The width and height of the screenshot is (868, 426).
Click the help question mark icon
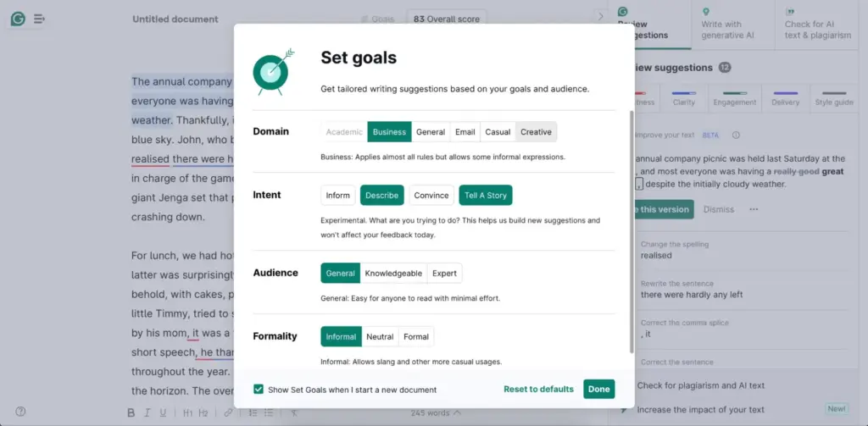pos(20,412)
